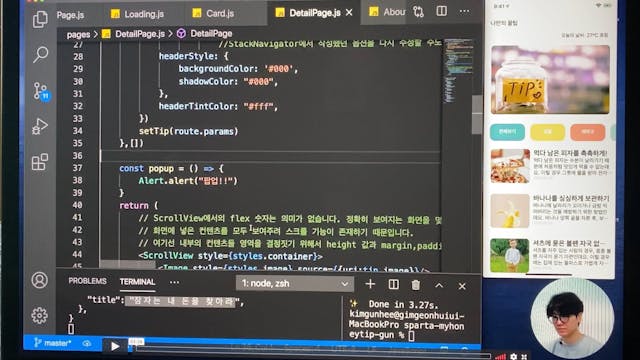Open the Manage settings gear

[40, 315]
